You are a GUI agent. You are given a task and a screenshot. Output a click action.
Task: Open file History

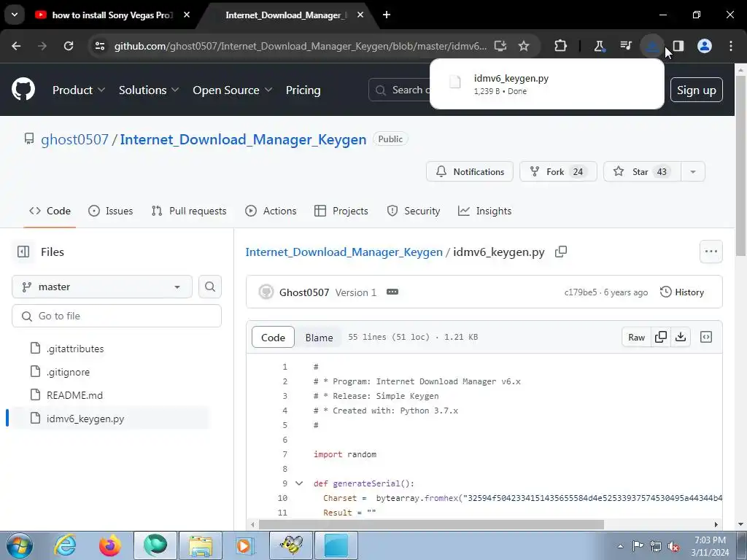click(682, 292)
